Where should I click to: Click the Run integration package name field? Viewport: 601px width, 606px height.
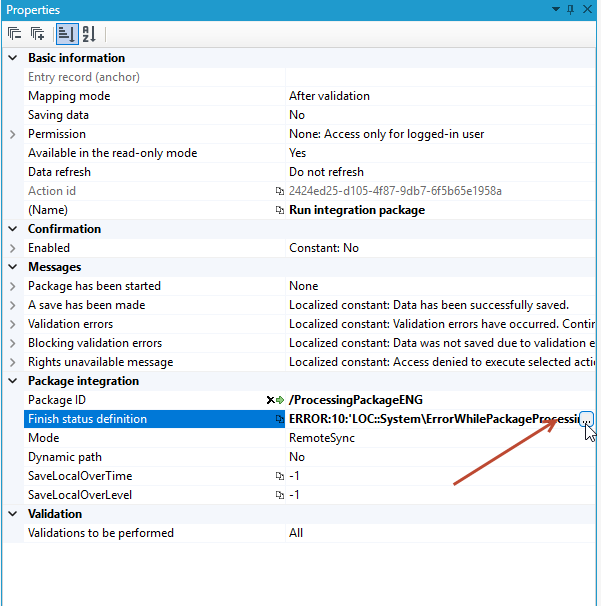point(357,210)
